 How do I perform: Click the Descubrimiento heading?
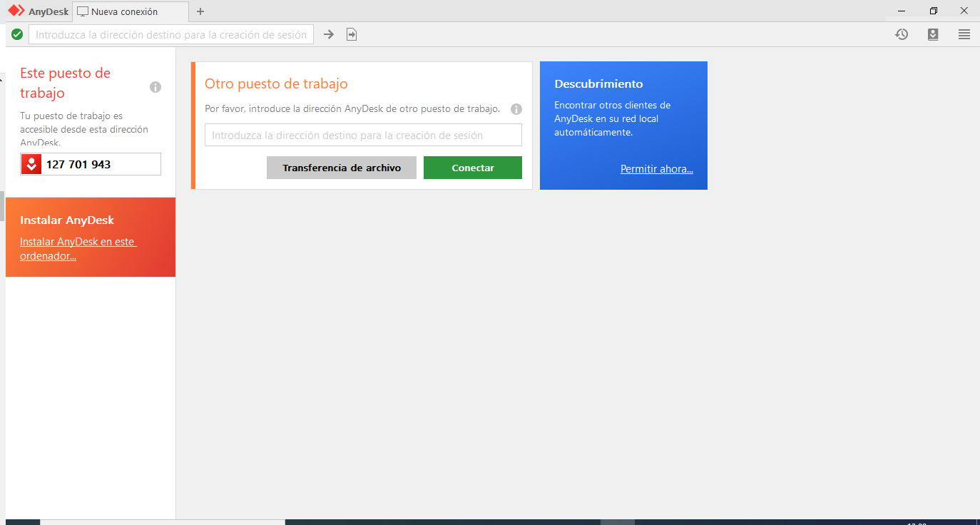[x=598, y=83]
